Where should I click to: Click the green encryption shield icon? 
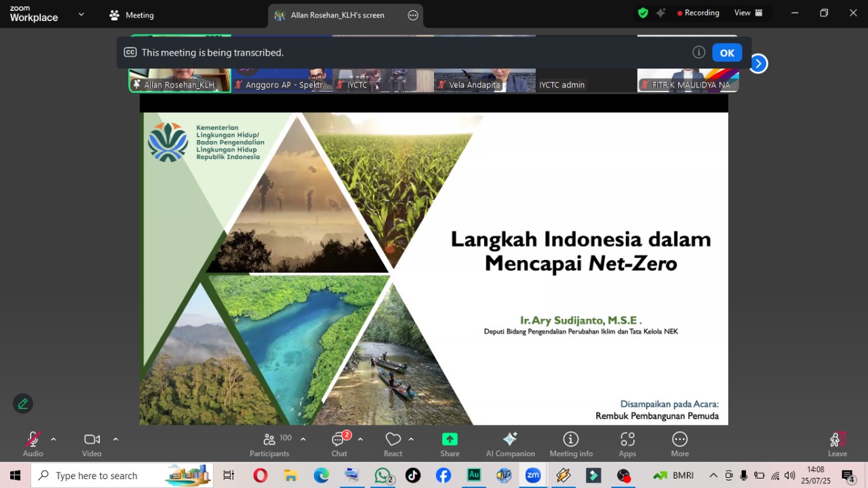tap(643, 13)
